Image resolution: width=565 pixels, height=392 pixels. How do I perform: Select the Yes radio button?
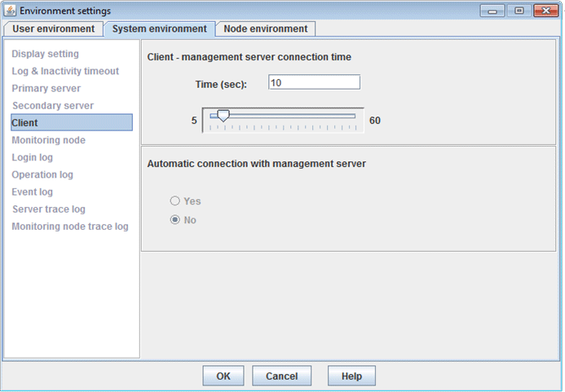click(x=174, y=200)
